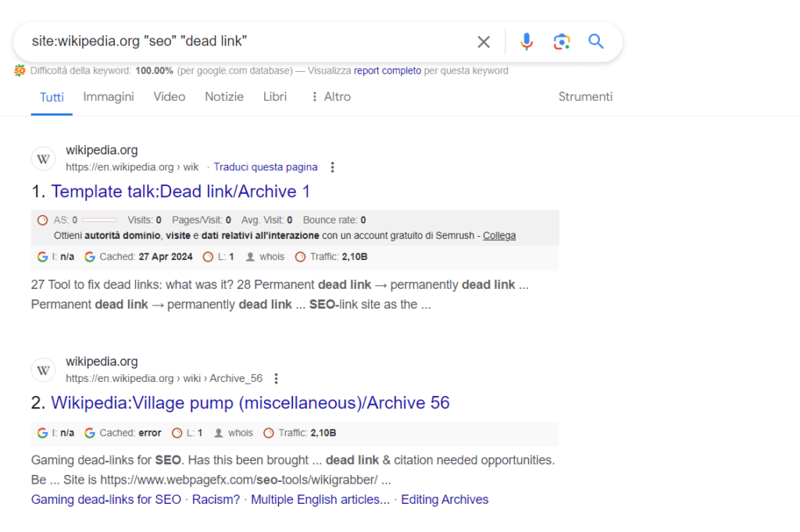Click the AS authority score bar
Screen dimensions: 800x532
pos(99,220)
